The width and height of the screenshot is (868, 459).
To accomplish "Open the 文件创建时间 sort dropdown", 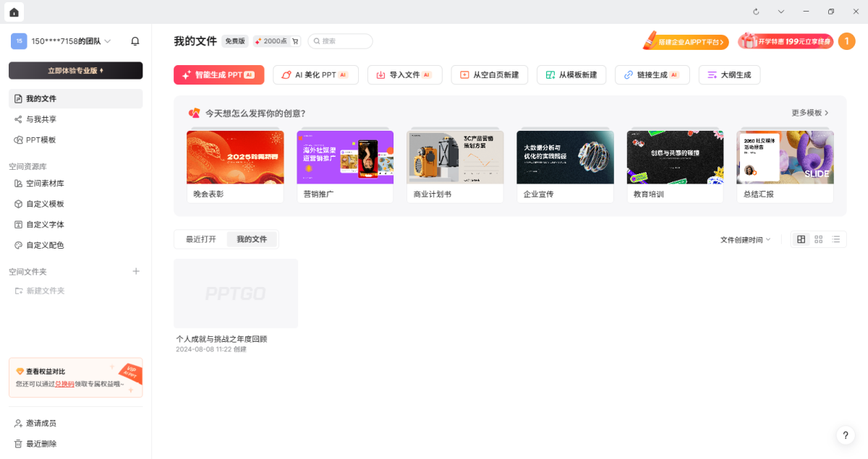I will coord(745,239).
